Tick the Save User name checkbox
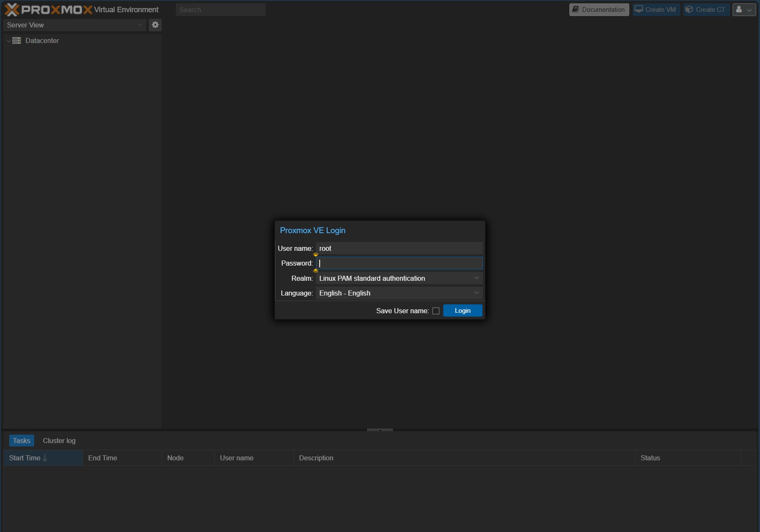This screenshot has height=532, width=760. (436, 311)
